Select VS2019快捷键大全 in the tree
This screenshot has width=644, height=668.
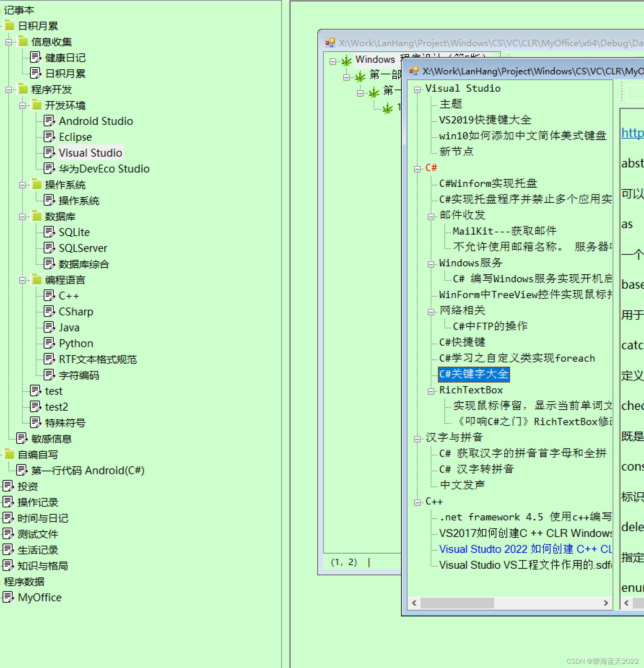point(485,120)
